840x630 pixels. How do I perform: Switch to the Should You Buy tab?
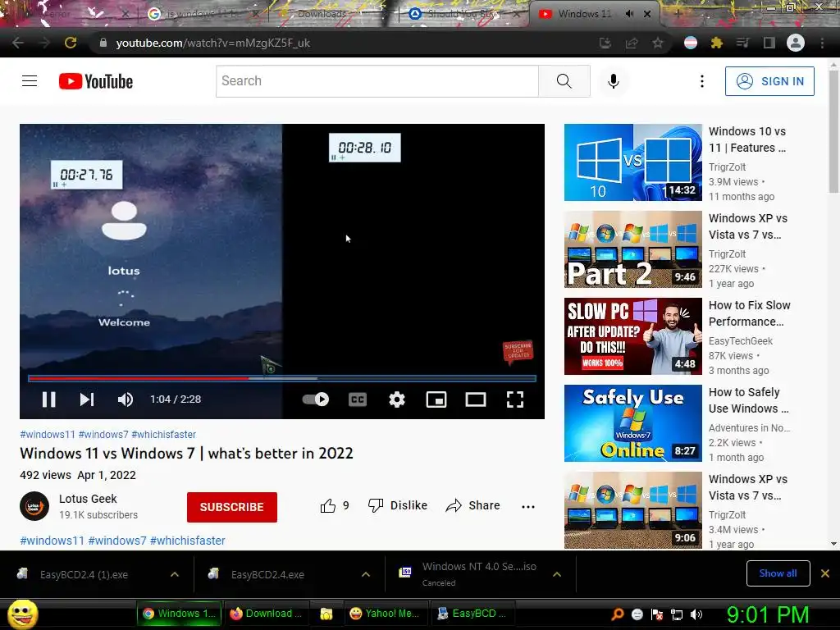463,14
